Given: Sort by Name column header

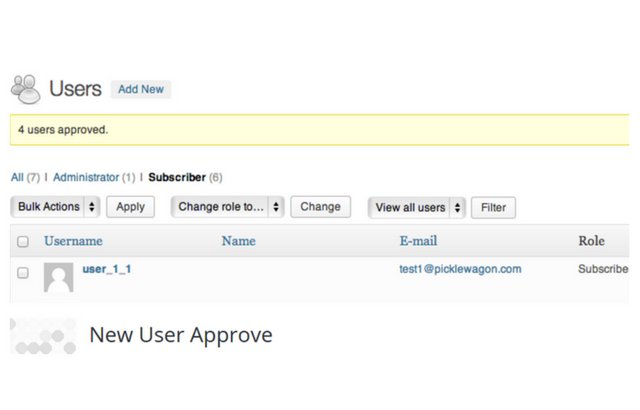Looking at the screenshot, I should coord(239,241).
